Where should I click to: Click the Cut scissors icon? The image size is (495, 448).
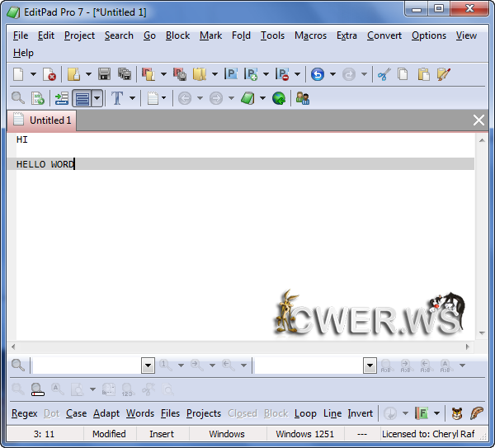point(384,74)
